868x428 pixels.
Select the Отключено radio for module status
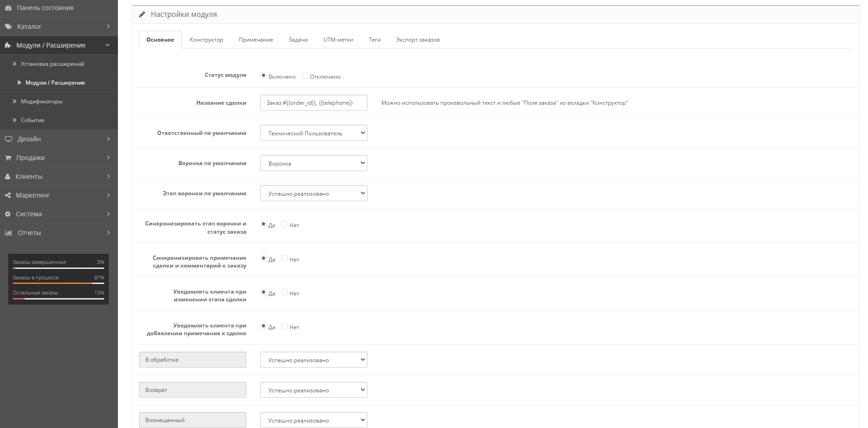click(304, 75)
